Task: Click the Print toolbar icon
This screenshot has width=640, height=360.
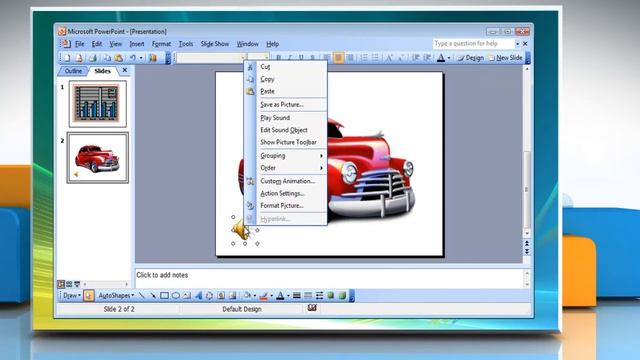Action: [x=93, y=58]
